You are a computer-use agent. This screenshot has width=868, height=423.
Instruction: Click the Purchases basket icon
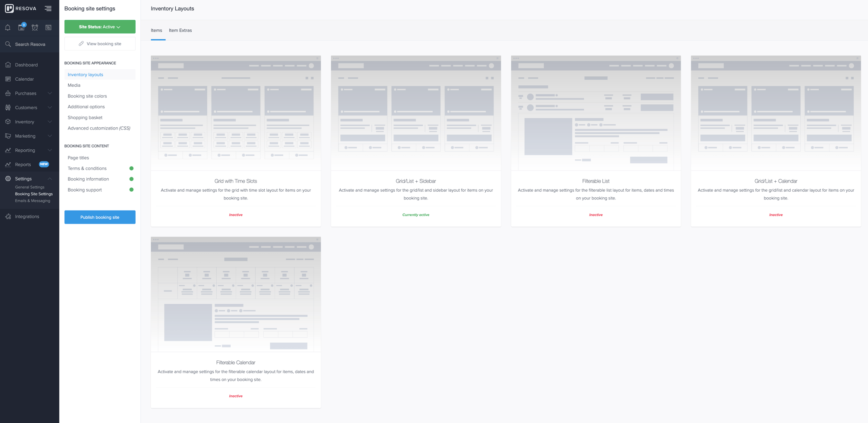7,93
